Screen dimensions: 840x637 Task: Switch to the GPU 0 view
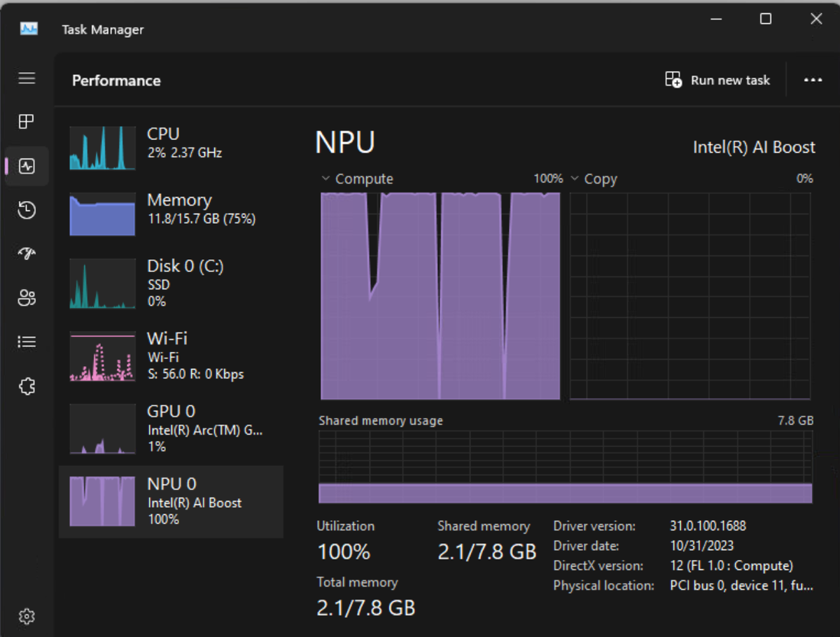[x=171, y=427]
